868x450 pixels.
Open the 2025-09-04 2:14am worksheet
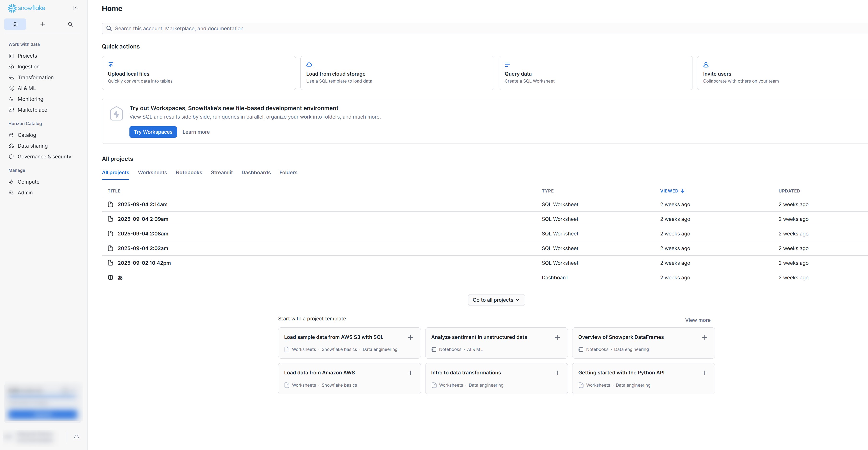(143, 204)
